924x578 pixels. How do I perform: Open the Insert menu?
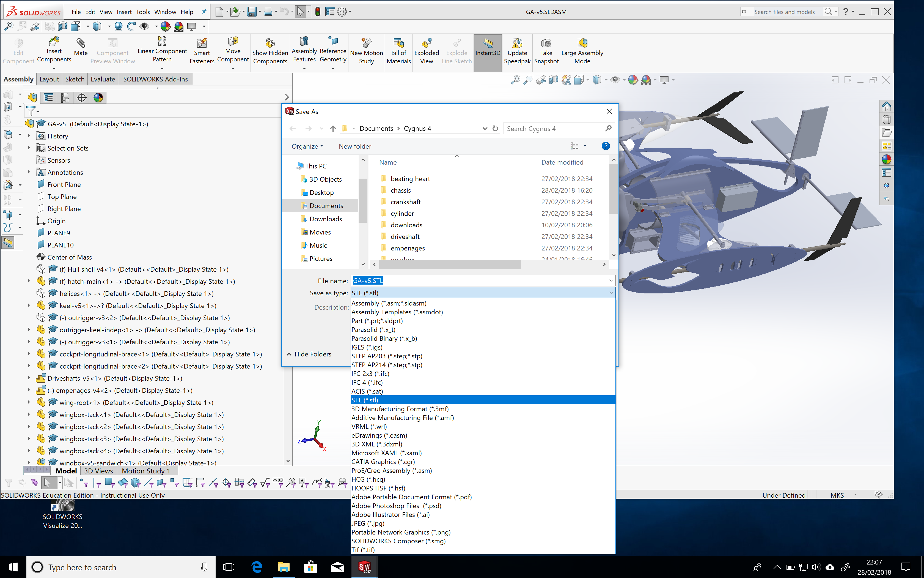click(x=124, y=12)
